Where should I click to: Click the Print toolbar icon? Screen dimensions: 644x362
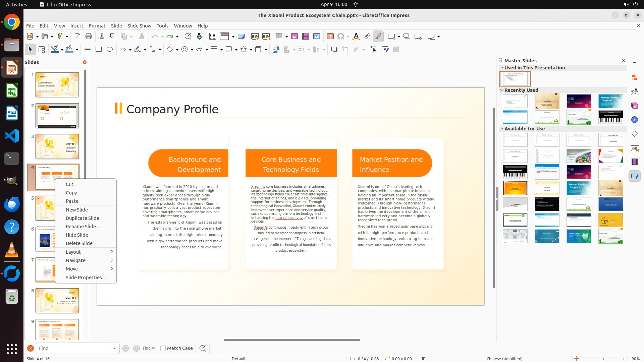[89, 37]
